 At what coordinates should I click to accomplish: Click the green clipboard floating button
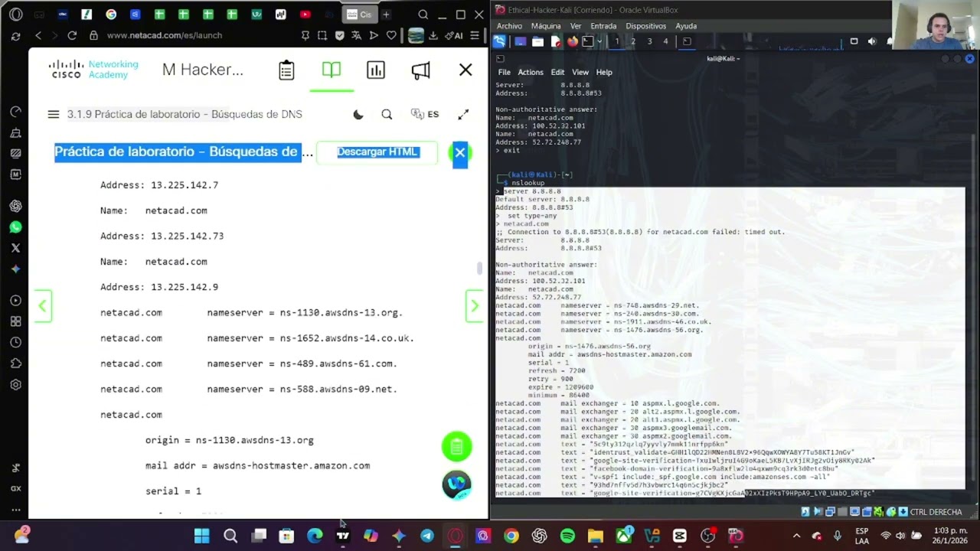click(x=457, y=447)
